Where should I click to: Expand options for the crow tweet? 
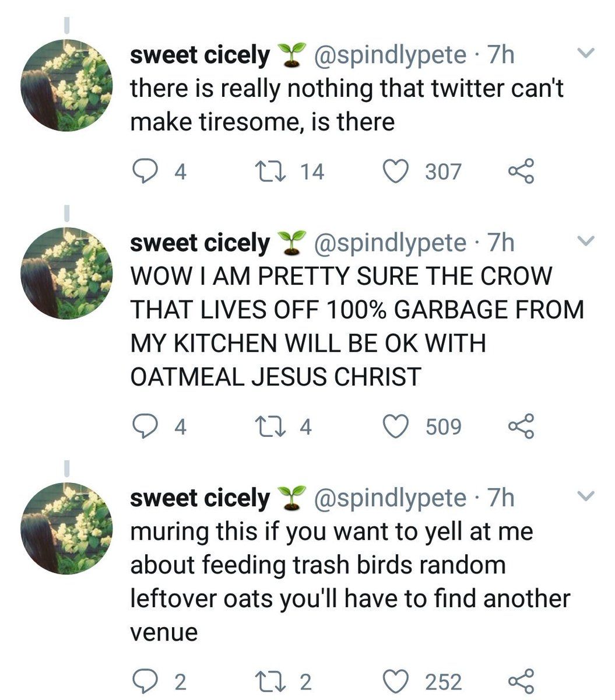point(585,240)
